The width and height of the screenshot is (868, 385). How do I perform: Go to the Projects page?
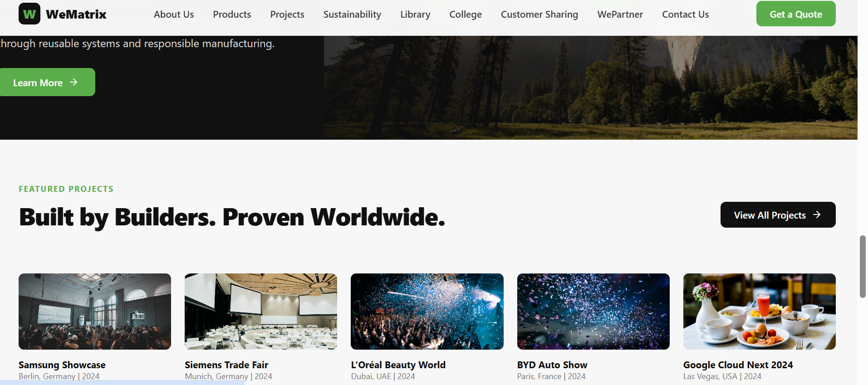point(287,15)
